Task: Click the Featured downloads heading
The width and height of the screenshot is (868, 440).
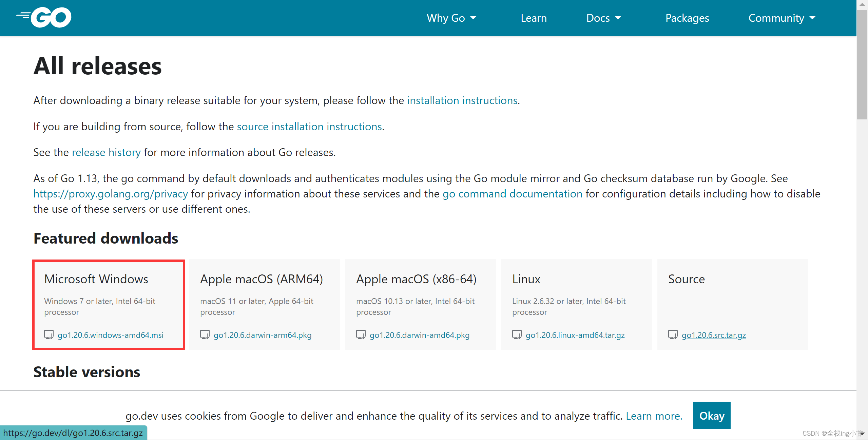Action: point(106,238)
